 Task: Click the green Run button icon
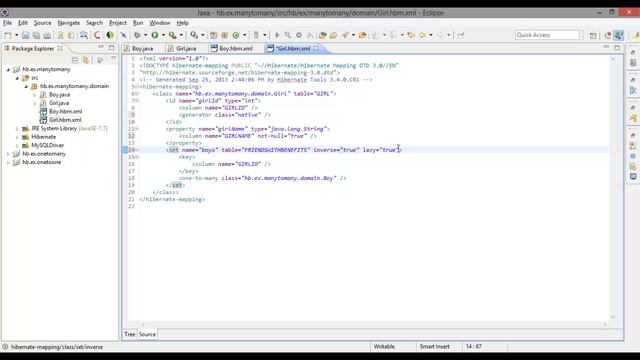pos(155,35)
